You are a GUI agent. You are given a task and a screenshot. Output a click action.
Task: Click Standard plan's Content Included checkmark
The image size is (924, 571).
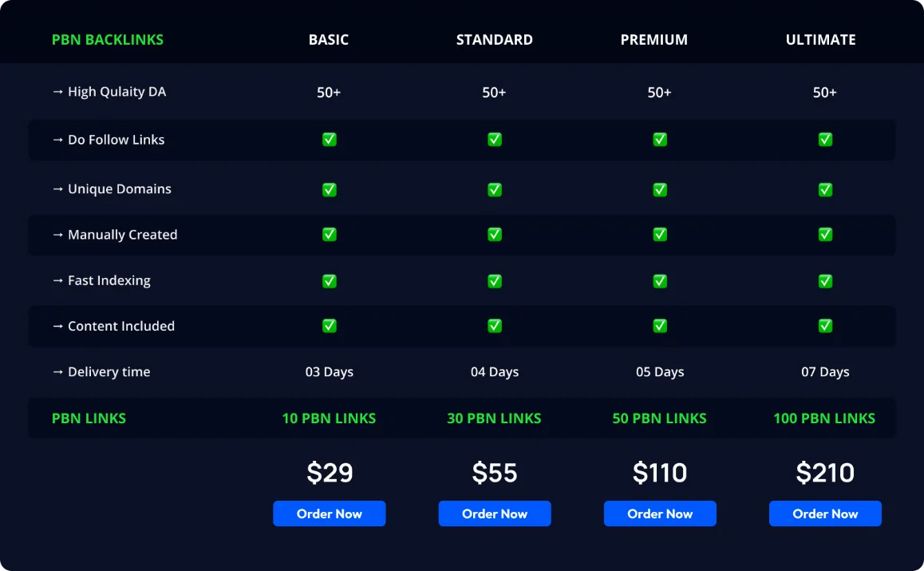click(x=494, y=326)
